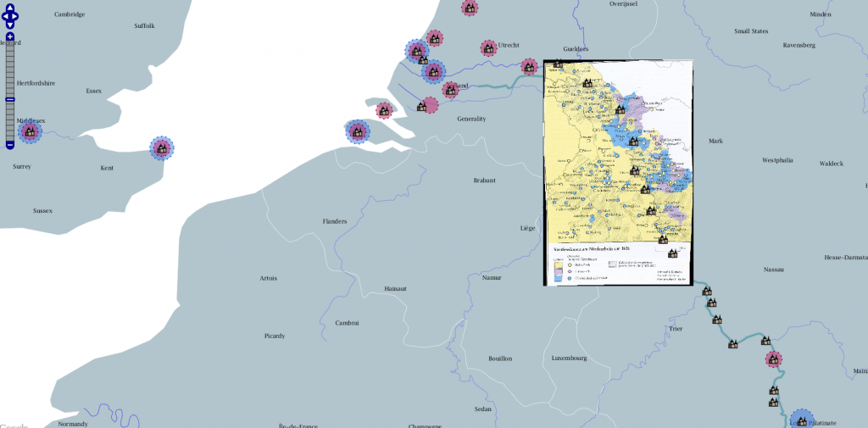Viewport: 868px width, 428px height.
Task: Click the Picardy region label
Action: pyautogui.click(x=275, y=336)
